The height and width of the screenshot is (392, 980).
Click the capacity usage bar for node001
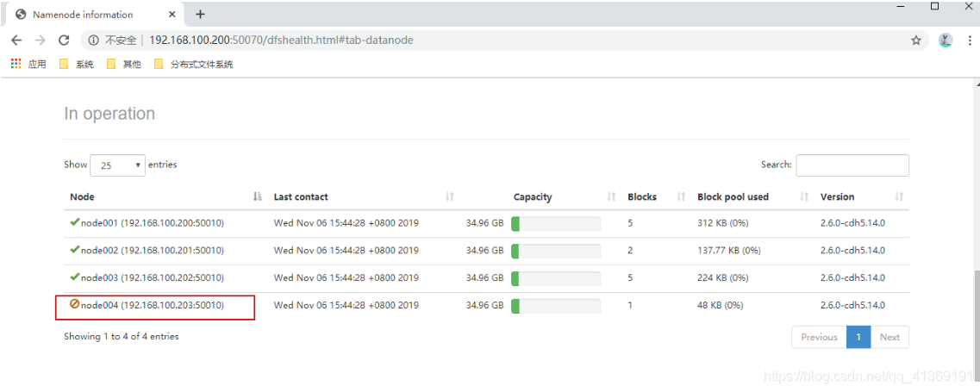coord(556,224)
